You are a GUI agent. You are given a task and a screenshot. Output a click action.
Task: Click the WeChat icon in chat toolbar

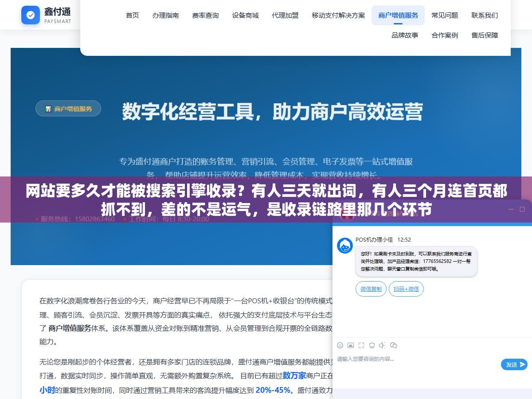click(x=394, y=345)
